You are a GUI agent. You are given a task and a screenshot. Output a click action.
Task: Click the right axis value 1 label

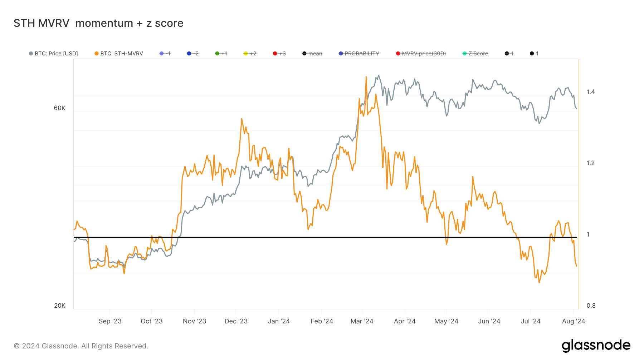pyautogui.click(x=588, y=234)
